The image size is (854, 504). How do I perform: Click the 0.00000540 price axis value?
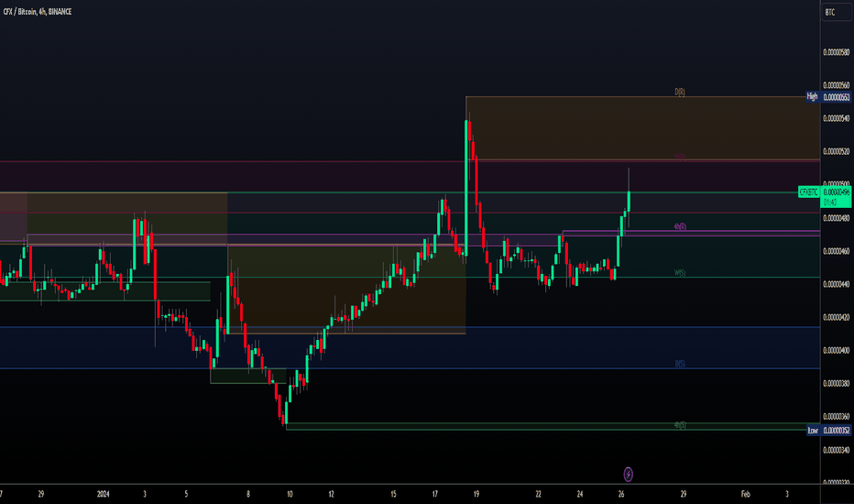pos(836,118)
